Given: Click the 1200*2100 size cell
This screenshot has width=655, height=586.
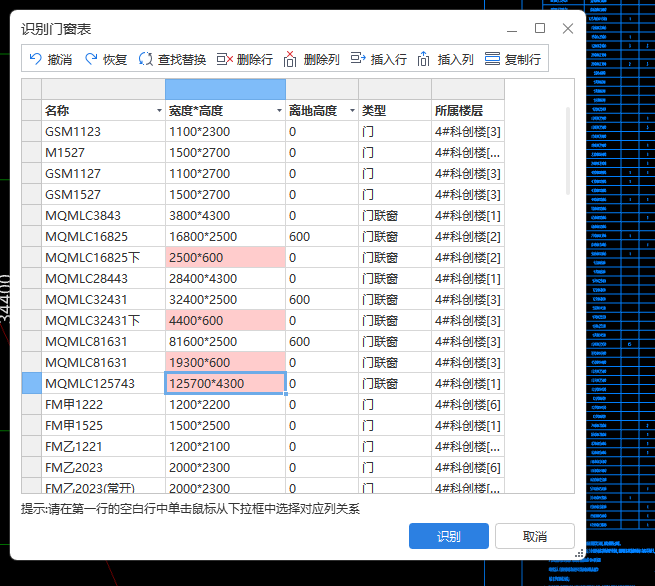Looking at the screenshot, I should click(226, 446).
